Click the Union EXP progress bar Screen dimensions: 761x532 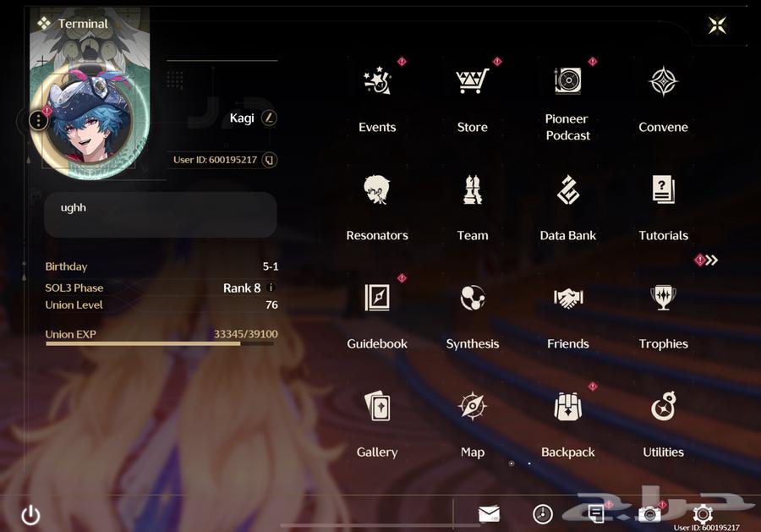tap(161, 344)
